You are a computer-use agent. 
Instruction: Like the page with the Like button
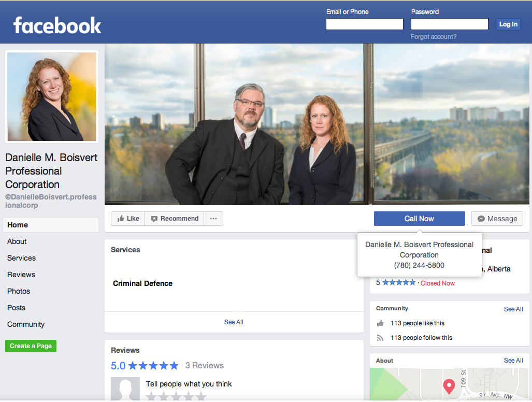point(128,219)
